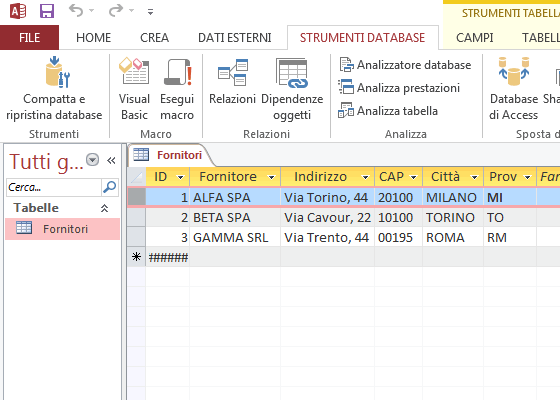560x400 pixels.
Task: Open the FILE menu
Action: coord(29,38)
